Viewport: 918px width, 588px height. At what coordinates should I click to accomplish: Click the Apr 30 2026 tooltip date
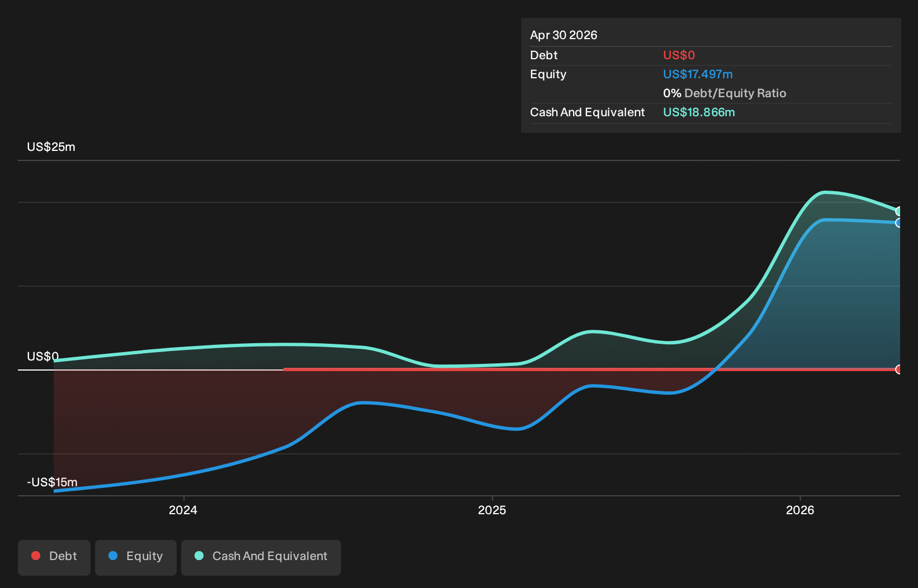(x=564, y=35)
